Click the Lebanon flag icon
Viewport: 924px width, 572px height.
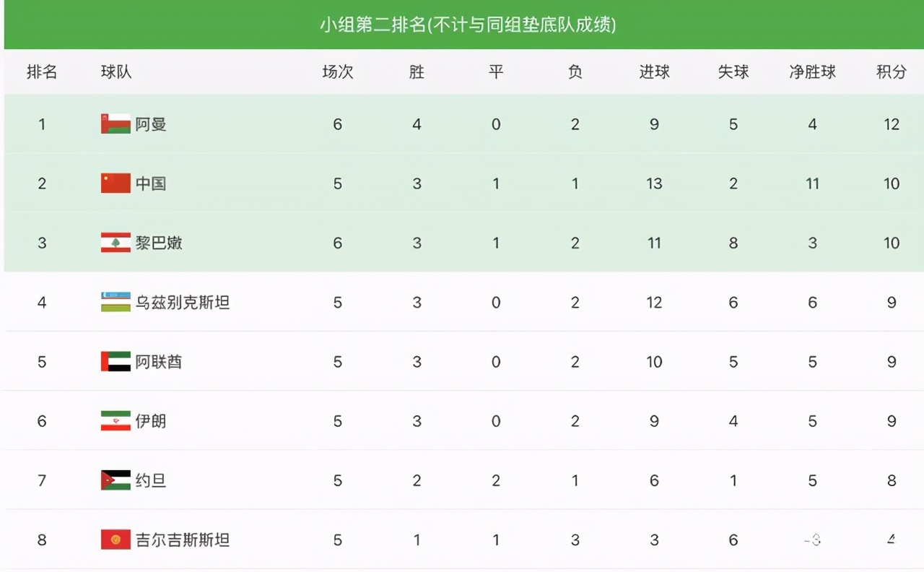(115, 243)
